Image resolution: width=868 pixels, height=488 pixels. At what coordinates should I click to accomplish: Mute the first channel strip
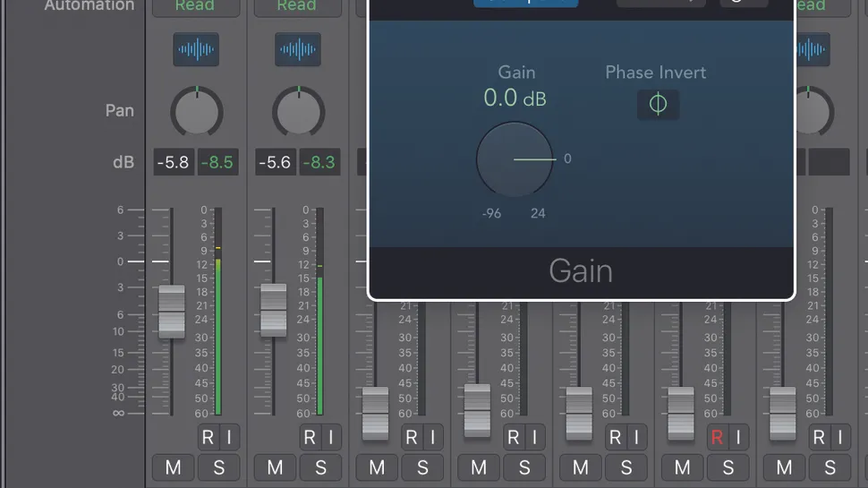pos(174,467)
